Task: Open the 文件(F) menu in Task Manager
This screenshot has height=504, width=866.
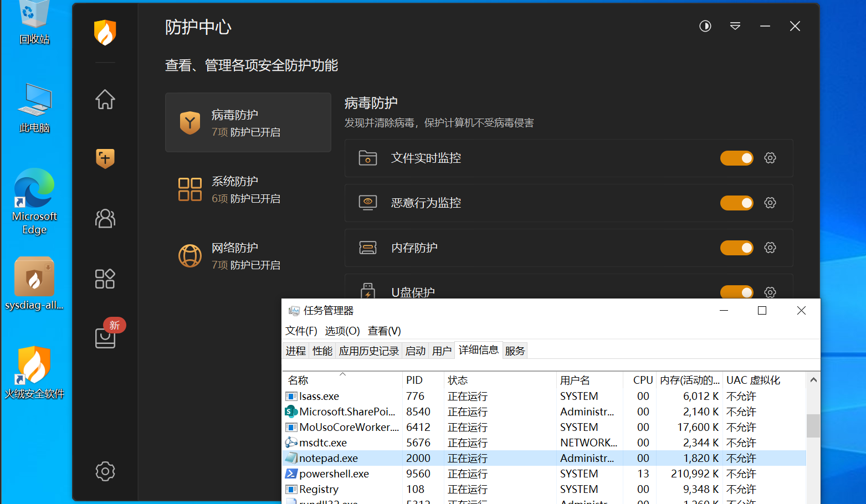Action: pyautogui.click(x=301, y=331)
